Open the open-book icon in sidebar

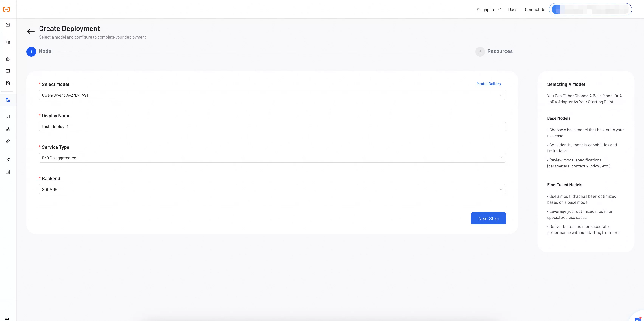pyautogui.click(x=8, y=71)
